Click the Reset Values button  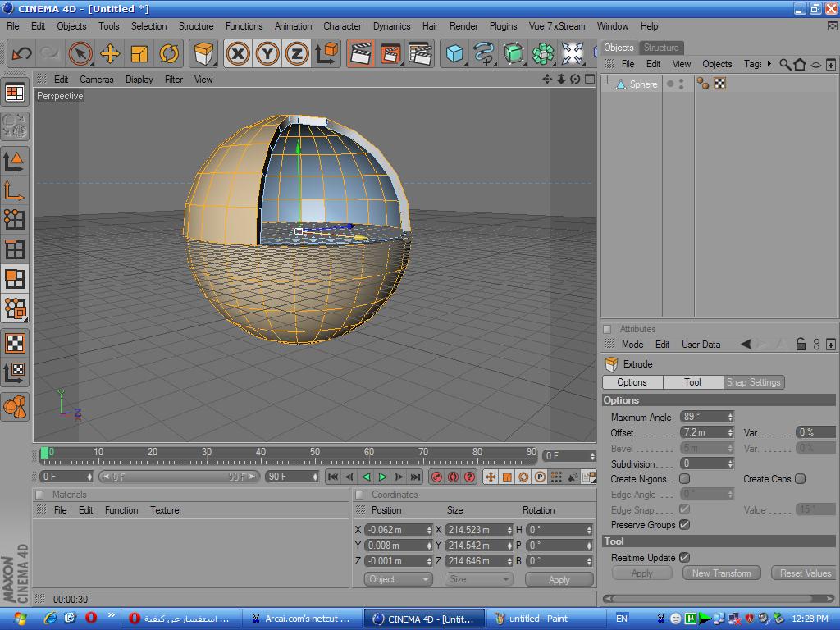pyautogui.click(x=806, y=573)
